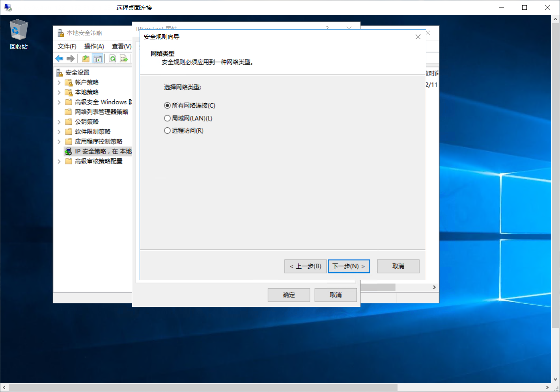Close the 安全规则向导 wizard dialog
The height and width of the screenshot is (392, 560).
tap(418, 37)
